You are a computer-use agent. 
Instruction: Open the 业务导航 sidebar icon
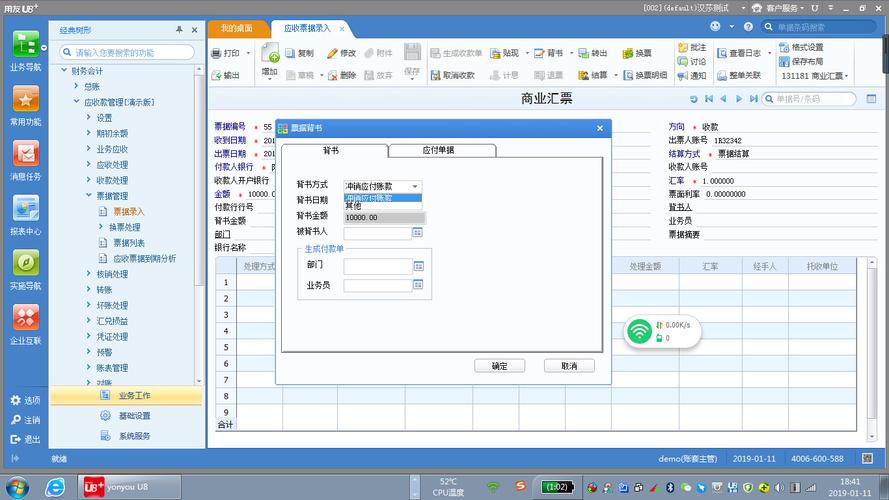pos(26,45)
